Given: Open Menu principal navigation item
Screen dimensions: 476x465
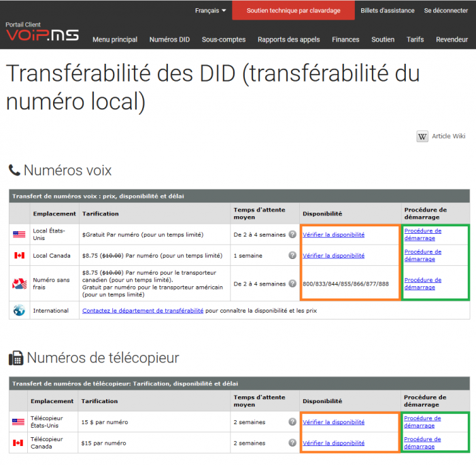Looking at the screenshot, I should pyautogui.click(x=115, y=39).
